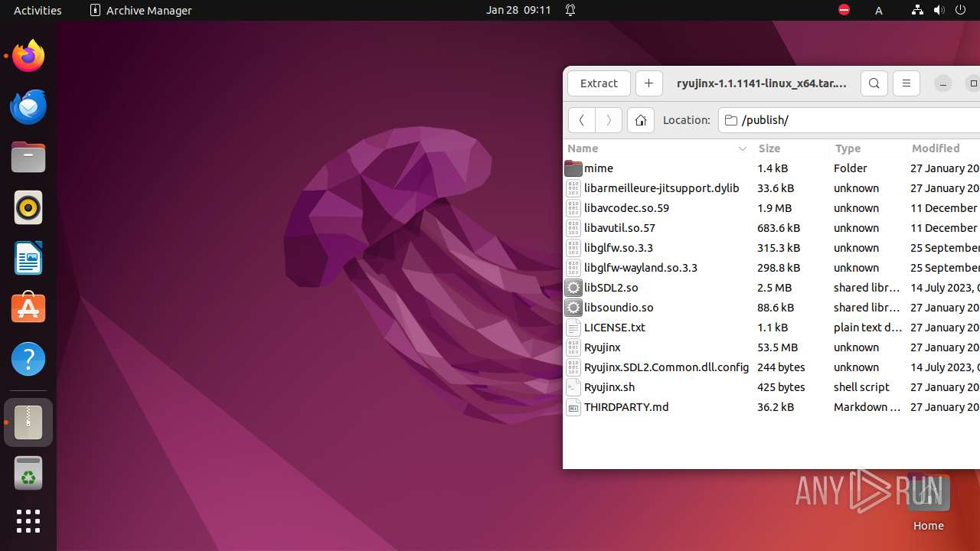The width and height of the screenshot is (980, 551).
Task: Click the network status icon
Action: point(917,10)
